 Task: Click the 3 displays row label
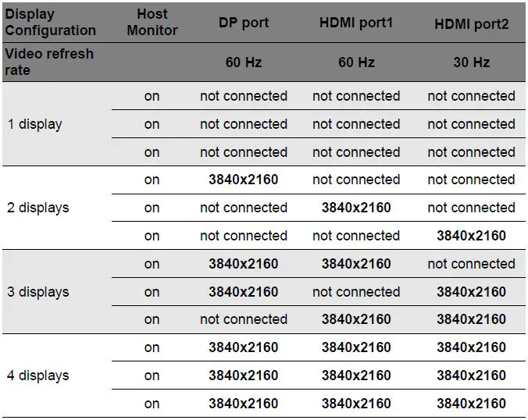click(x=38, y=292)
